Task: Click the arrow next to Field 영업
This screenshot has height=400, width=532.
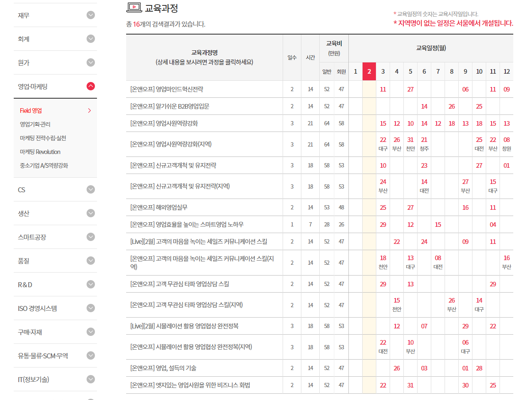Action: 89,110
